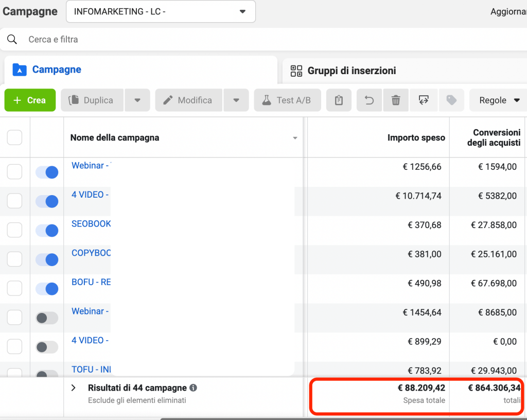This screenshot has height=420, width=527.
Task: Click the € 381,00 amount spent cell
Action: point(425,254)
